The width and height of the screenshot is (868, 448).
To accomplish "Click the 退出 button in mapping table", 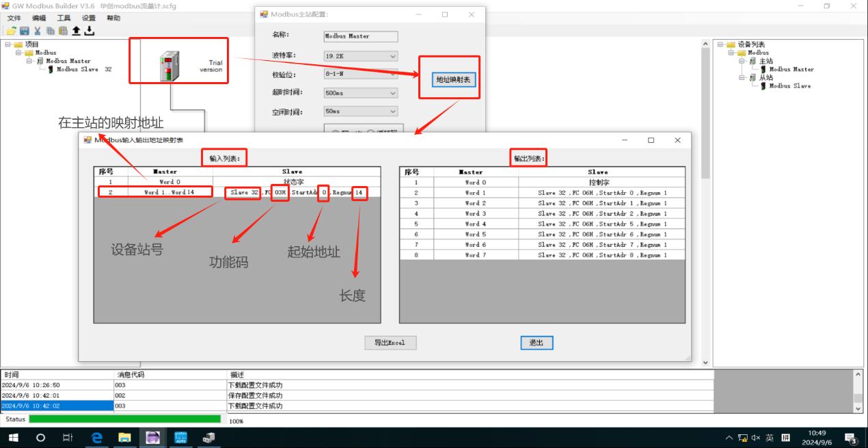I will click(537, 343).
